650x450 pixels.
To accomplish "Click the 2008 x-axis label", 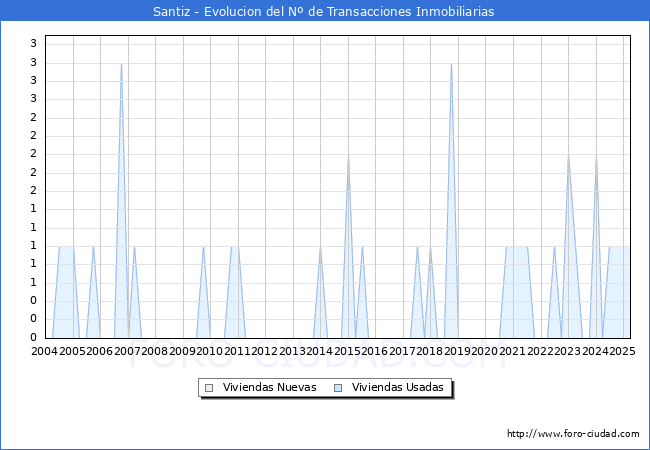I will point(155,351).
